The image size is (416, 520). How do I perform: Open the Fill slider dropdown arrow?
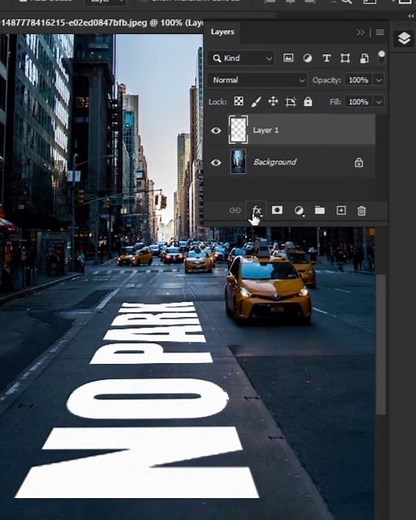coord(379,102)
